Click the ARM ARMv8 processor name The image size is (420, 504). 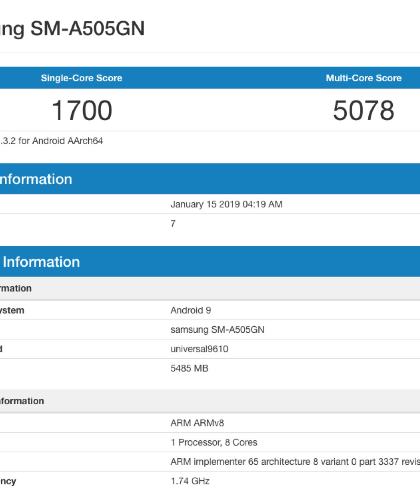(x=197, y=423)
